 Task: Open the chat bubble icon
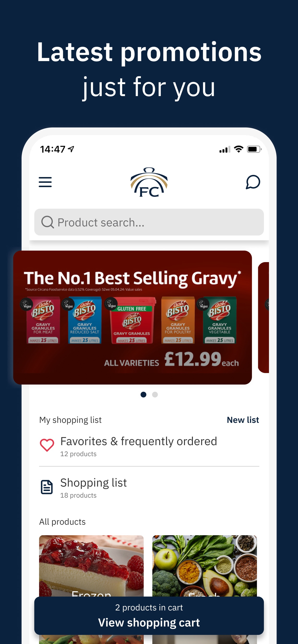(253, 182)
